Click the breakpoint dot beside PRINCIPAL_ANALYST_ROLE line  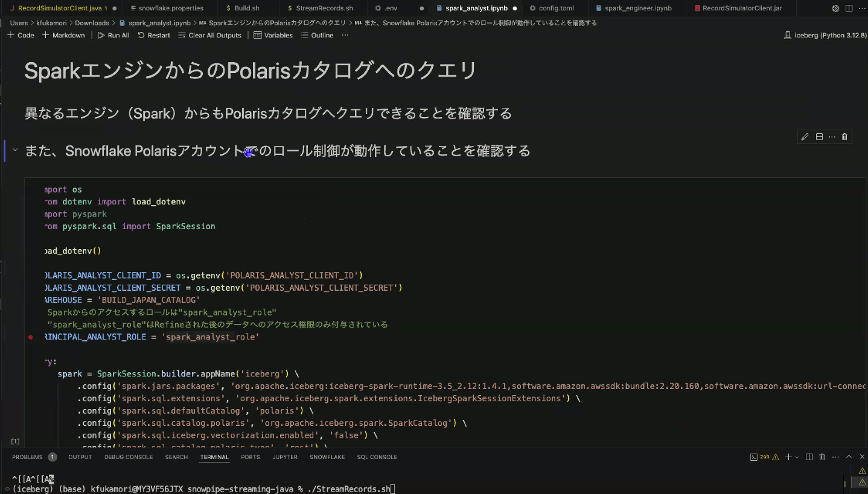[30, 337]
